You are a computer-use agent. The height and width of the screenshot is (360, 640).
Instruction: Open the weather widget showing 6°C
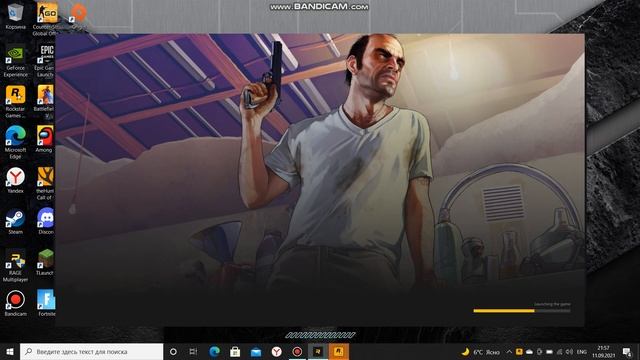pyautogui.click(x=480, y=352)
